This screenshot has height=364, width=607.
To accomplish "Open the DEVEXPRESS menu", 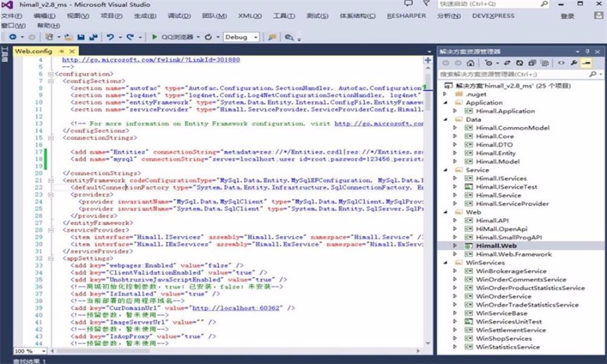I will pos(493,16).
